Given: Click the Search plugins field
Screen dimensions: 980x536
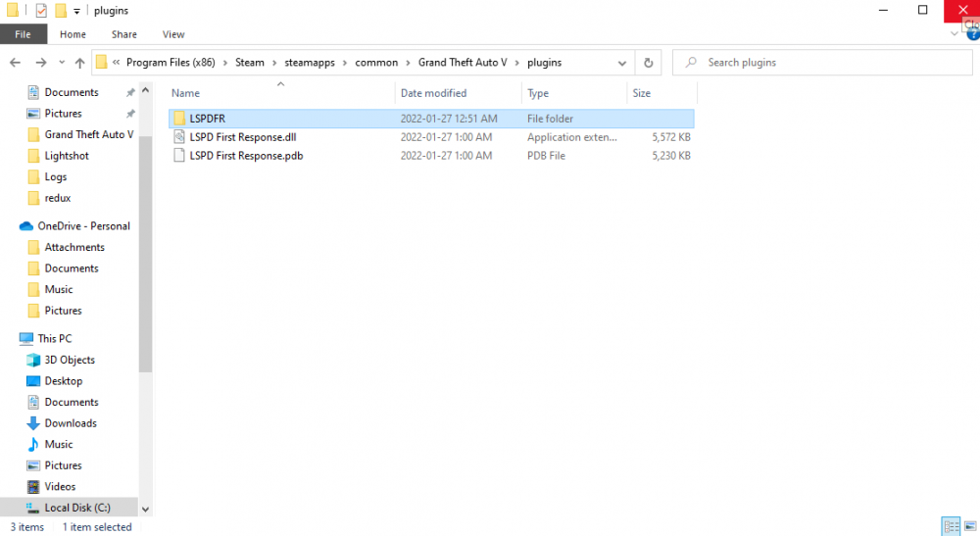Looking at the screenshot, I should click(822, 63).
